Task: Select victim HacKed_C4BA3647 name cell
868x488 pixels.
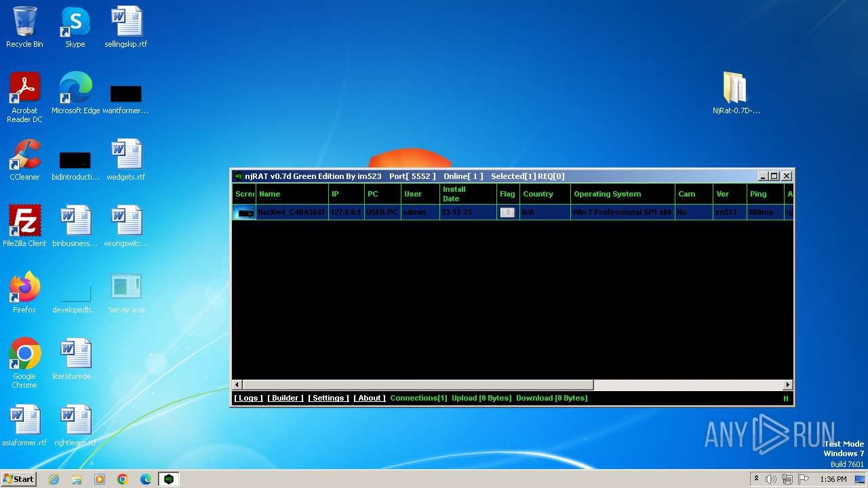Action: click(x=292, y=212)
